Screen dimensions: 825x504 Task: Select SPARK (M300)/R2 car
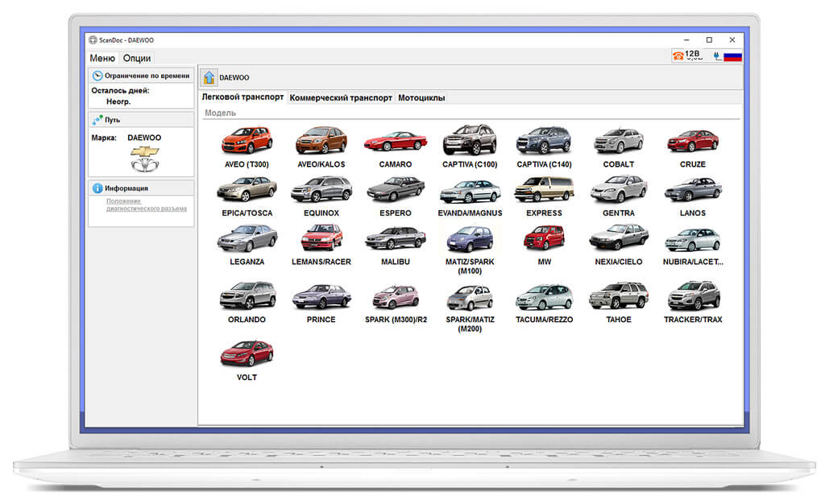coord(396,303)
